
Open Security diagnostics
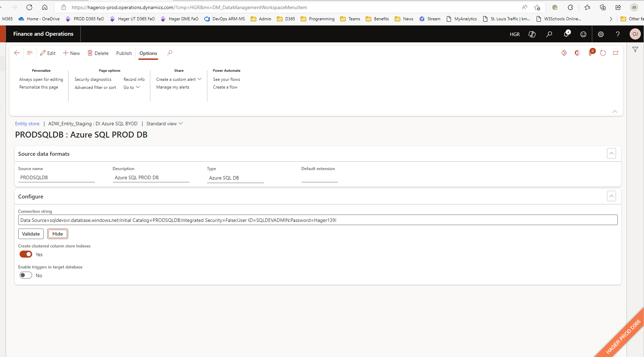coord(93,79)
